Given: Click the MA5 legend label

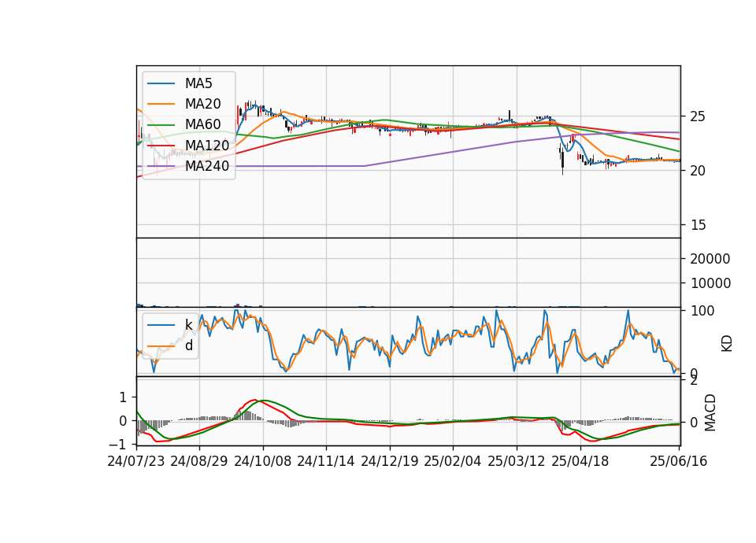Looking at the screenshot, I should pos(198,83).
